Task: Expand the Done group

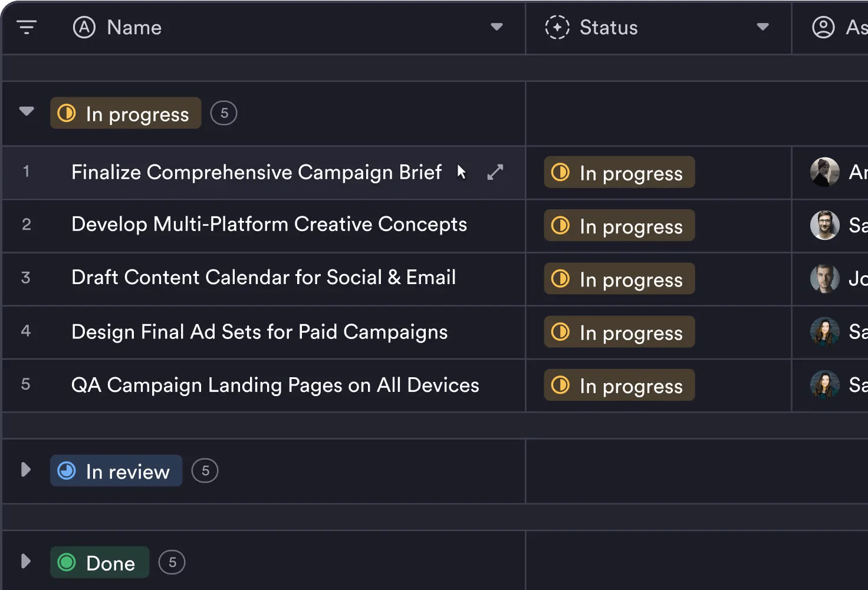Action: pos(25,561)
